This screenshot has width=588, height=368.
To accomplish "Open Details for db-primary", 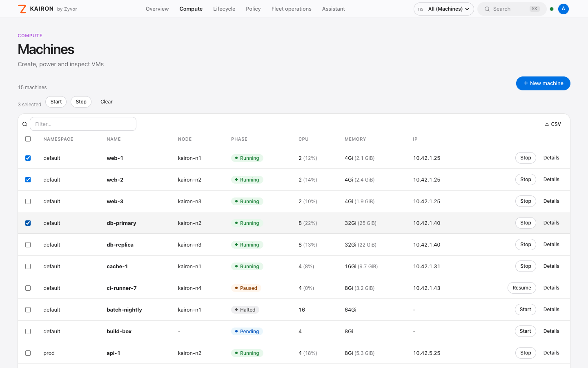I will [x=551, y=223].
